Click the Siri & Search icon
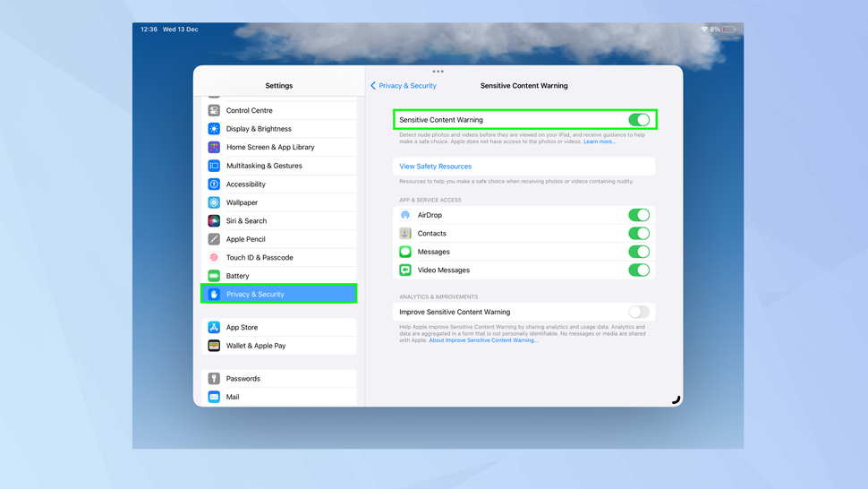 point(214,220)
